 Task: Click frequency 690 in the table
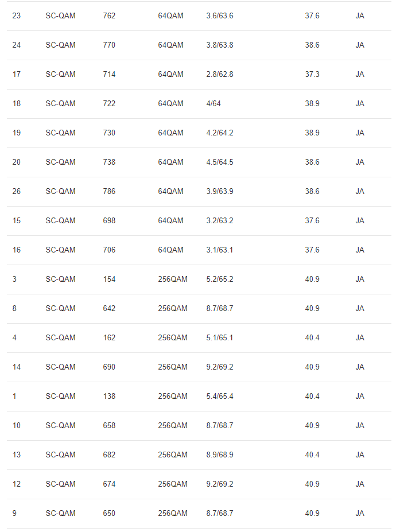tap(109, 367)
